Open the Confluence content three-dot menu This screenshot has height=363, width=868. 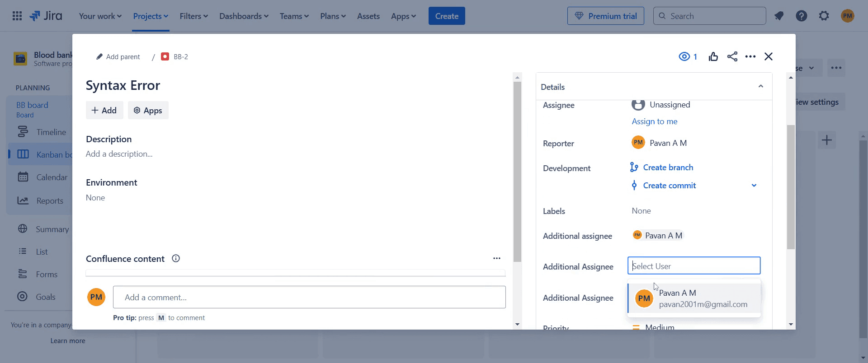(497, 258)
